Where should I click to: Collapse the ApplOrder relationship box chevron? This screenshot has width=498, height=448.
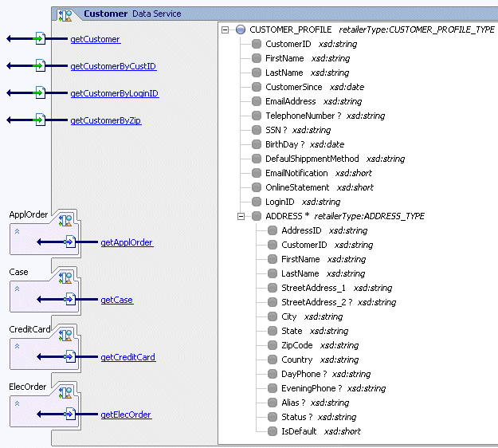[18, 231]
